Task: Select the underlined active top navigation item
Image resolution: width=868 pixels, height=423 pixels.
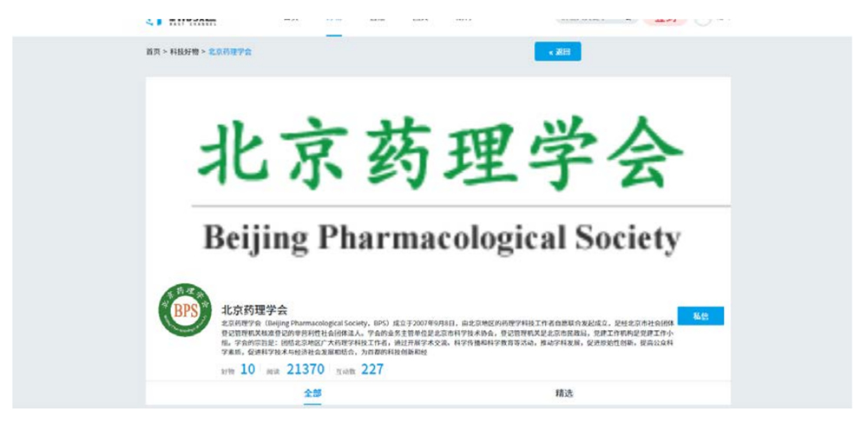Action: tap(334, 21)
